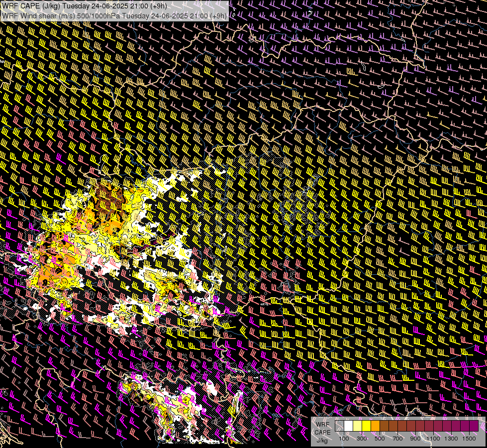Select the bright yellow CAPE legend swatch
The image size is (487, 448).
[x=366, y=426]
